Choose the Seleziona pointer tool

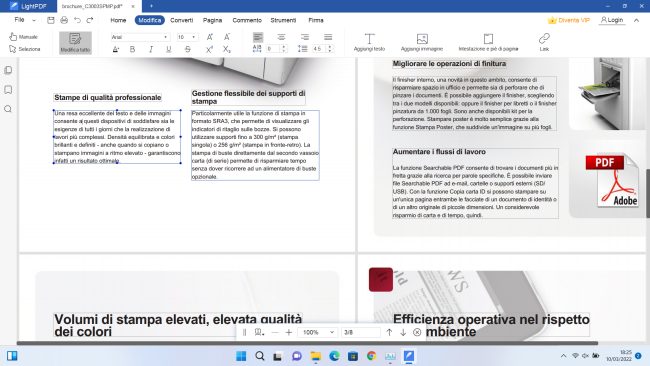click(x=24, y=49)
